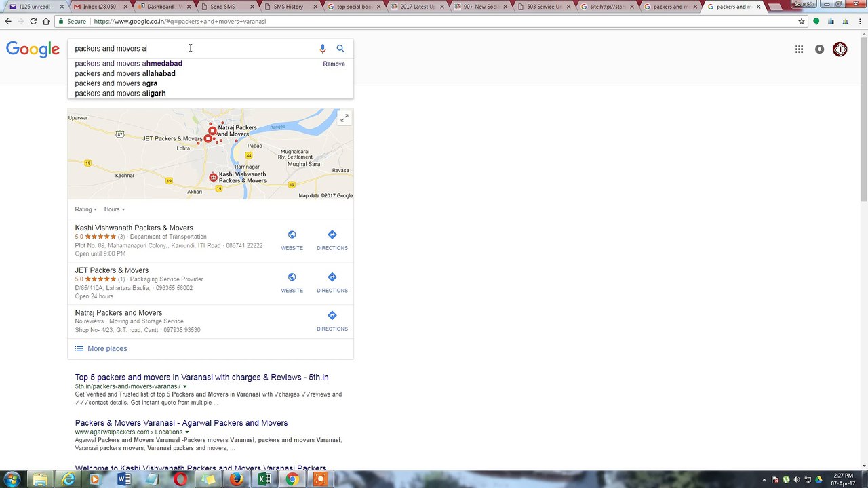The image size is (868, 488).
Task: Switch to the Dashboard tab
Action: (x=164, y=7)
